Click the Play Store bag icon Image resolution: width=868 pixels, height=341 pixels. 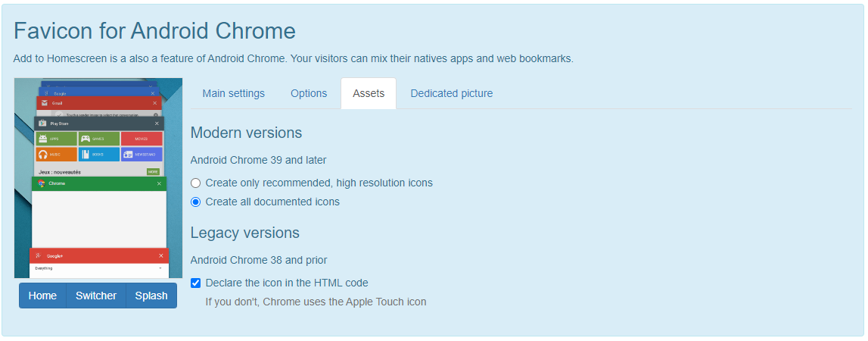(42, 123)
